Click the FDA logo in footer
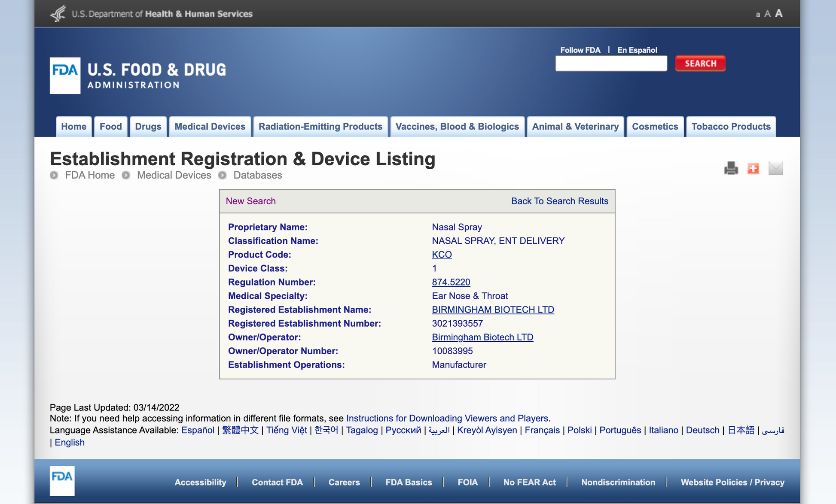The width and height of the screenshot is (836, 504). point(62,481)
